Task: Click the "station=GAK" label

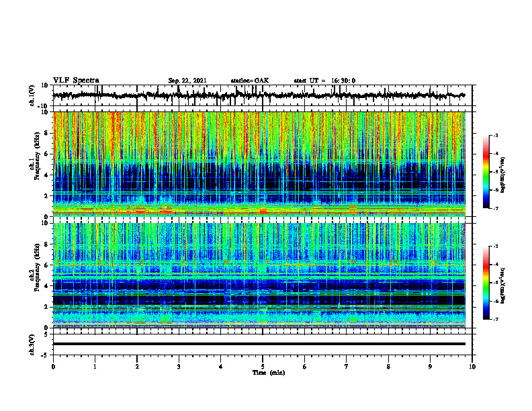Action: [250, 81]
